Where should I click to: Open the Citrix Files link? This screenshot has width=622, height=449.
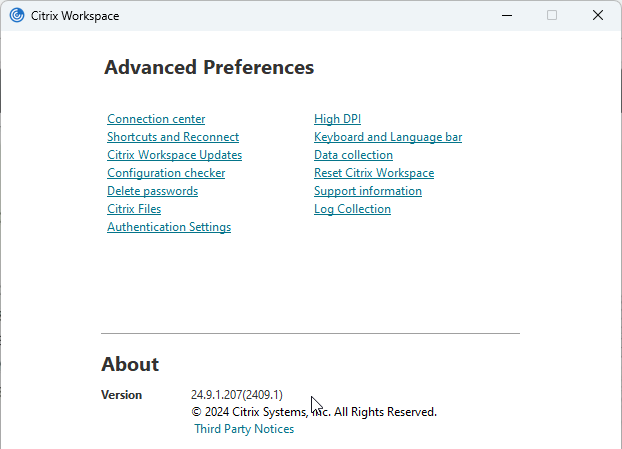click(134, 209)
